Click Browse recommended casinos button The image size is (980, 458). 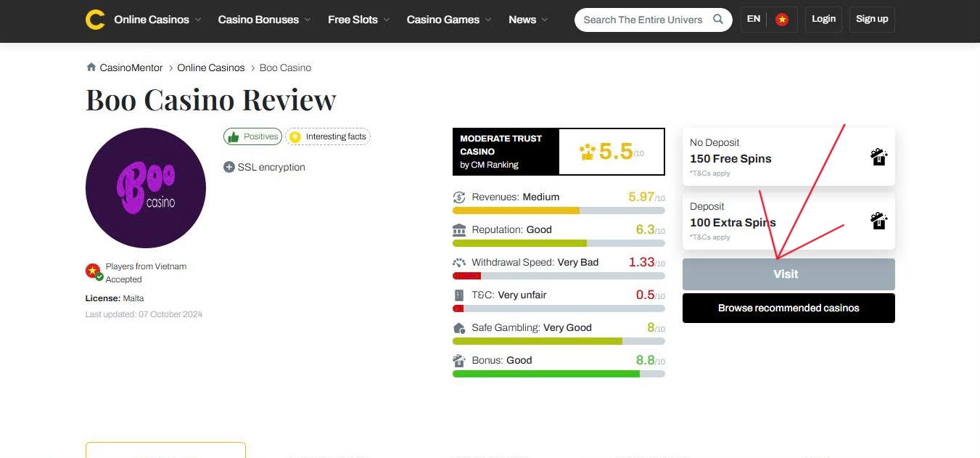click(x=788, y=308)
